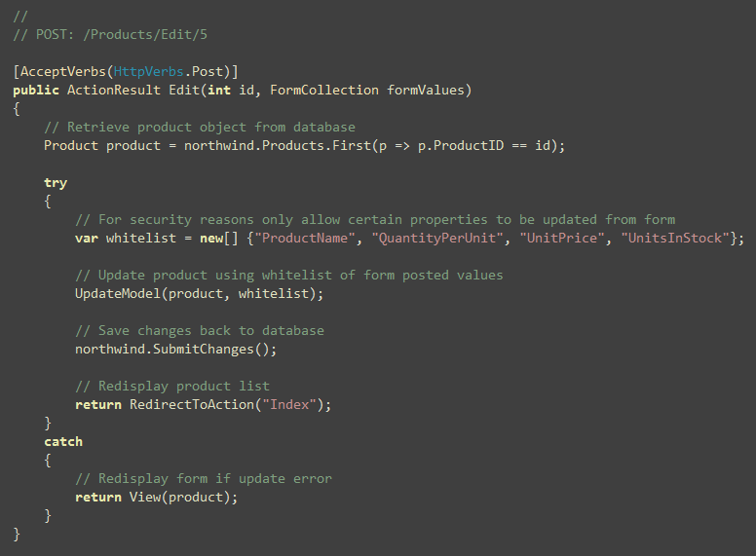Click the HttpVerbs type in the attribute
This screenshot has width=756, height=556.
click(148, 72)
